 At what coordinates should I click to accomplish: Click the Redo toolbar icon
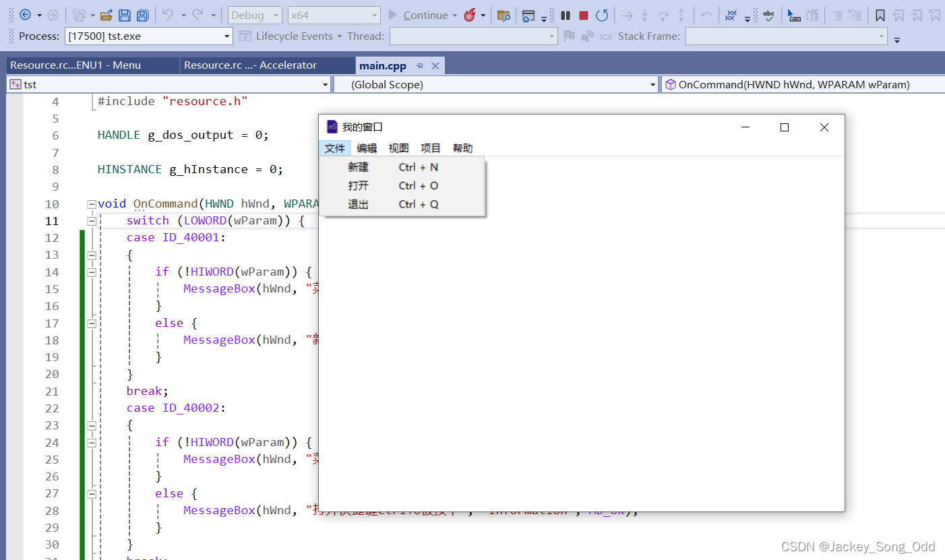pyautogui.click(x=197, y=15)
